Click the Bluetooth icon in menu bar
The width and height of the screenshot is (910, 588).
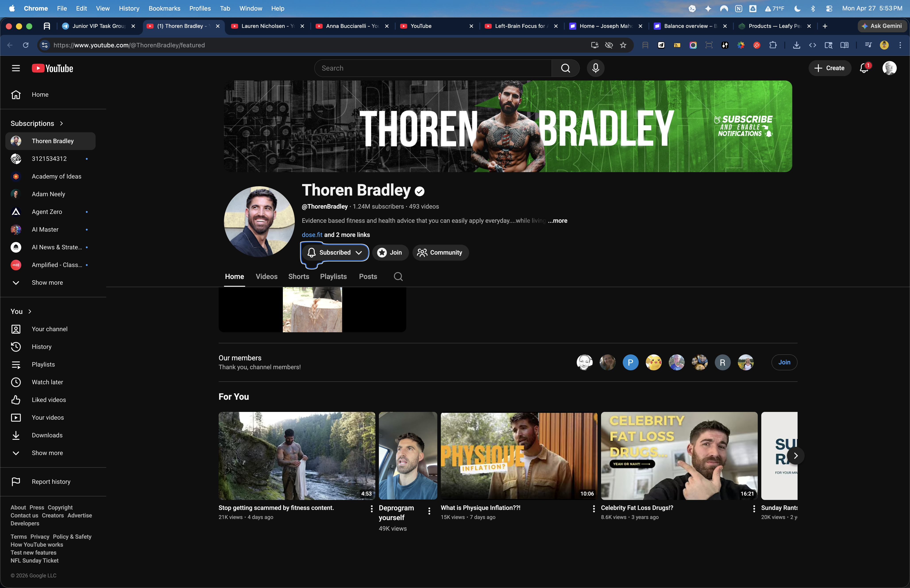pos(813,8)
